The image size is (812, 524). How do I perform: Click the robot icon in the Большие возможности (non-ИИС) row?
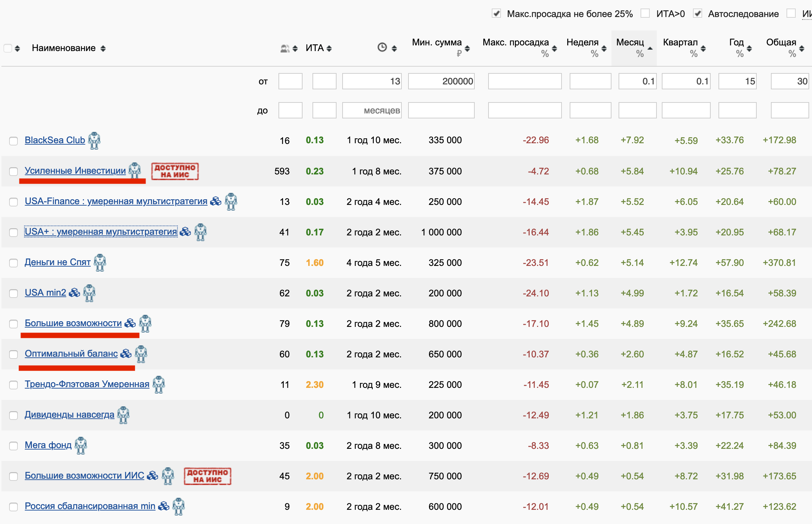(x=145, y=324)
